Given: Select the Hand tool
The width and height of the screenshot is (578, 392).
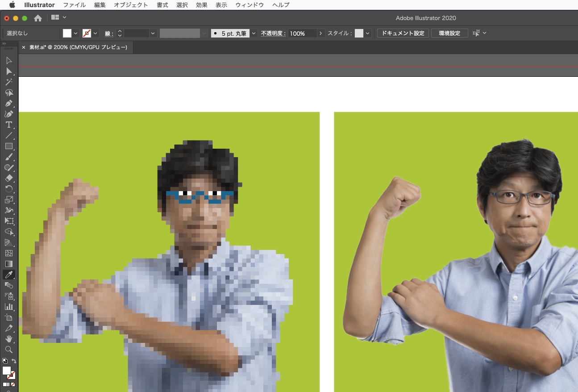Looking at the screenshot, I should (x=9, y=339).
